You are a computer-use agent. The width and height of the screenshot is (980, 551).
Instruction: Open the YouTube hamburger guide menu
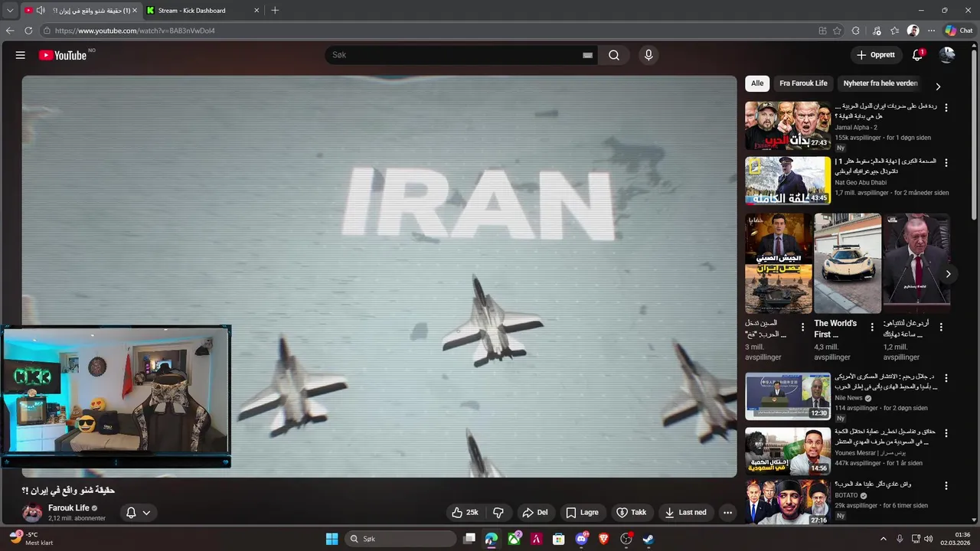pyautogui.click(x=21, y=55)
